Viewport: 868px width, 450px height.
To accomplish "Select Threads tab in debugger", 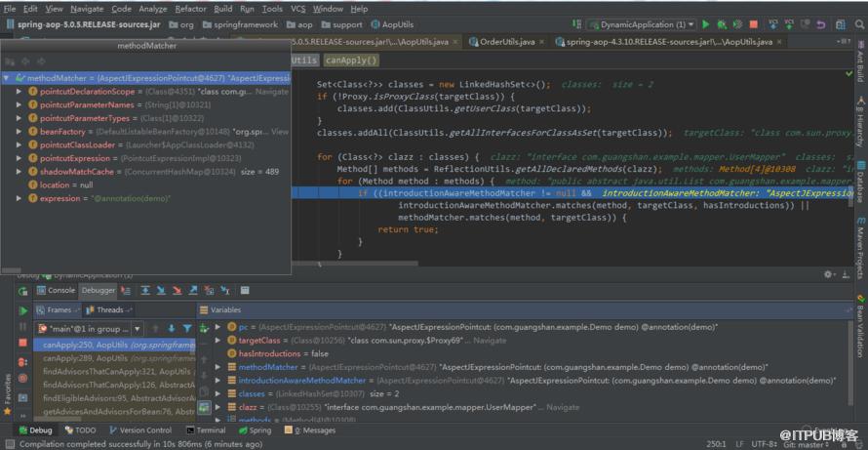I will coord(109,309).
